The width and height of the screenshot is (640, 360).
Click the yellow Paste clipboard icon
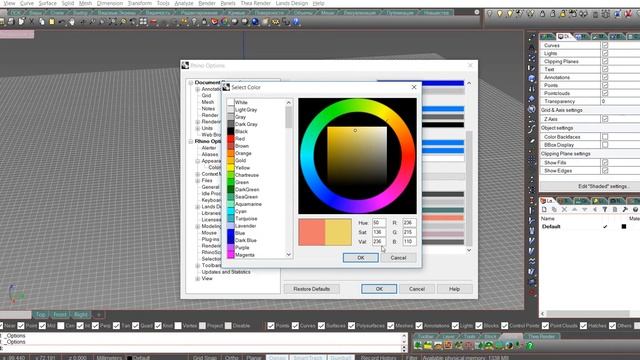[52, 21]
